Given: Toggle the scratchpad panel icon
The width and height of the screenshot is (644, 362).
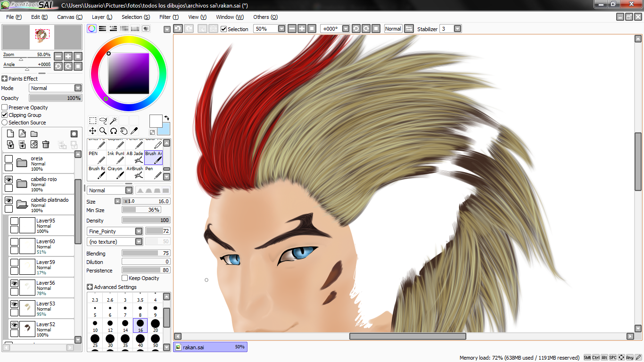Looking at the screenshot, I should [146, 29].
